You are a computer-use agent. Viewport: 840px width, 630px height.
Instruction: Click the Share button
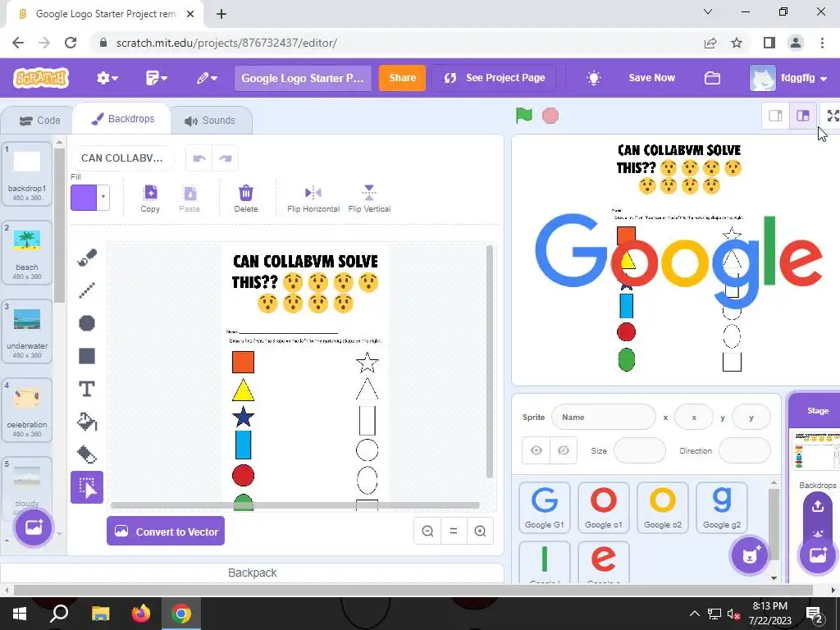(x=402, y=78)
